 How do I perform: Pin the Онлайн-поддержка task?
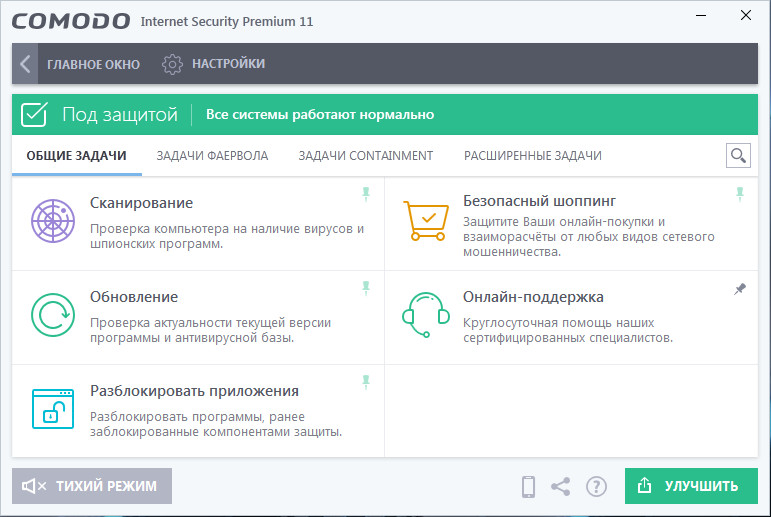[740, 289]
